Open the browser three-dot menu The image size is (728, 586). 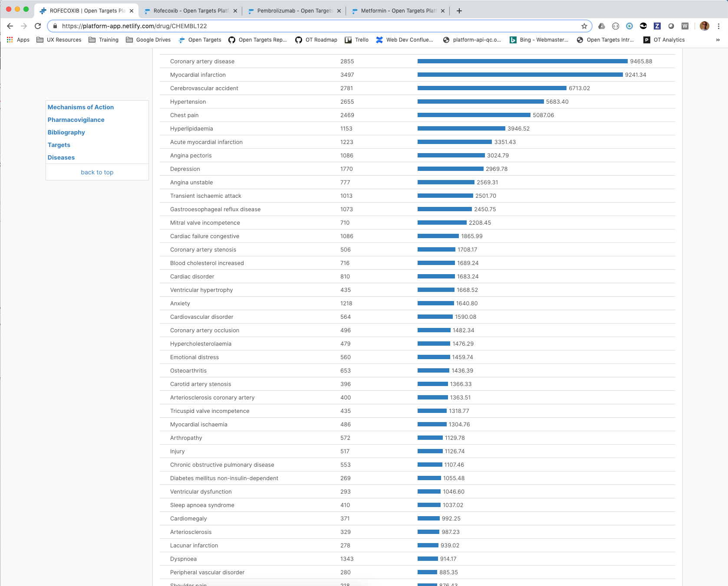(718, 26)
